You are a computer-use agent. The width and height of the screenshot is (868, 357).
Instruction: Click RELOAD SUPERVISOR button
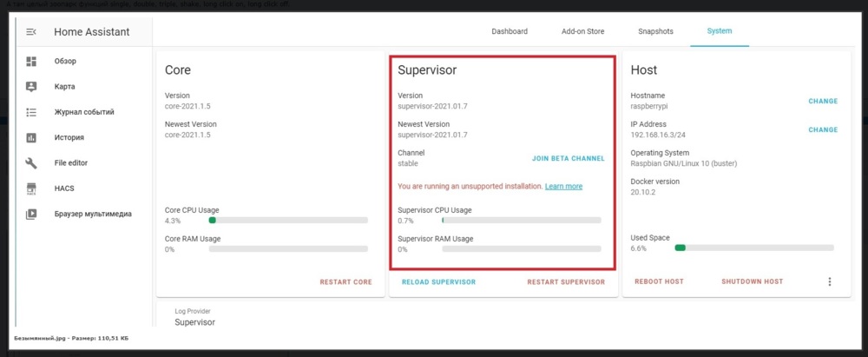point(438,282)
